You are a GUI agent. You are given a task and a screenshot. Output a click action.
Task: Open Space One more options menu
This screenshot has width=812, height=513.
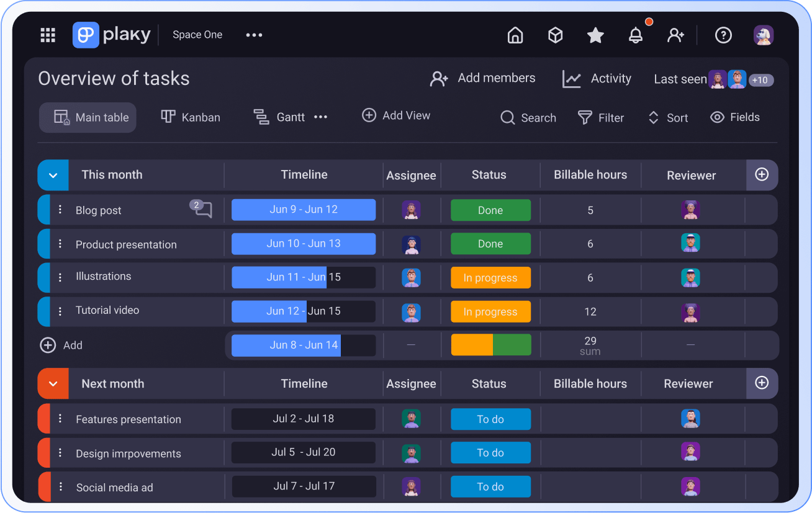pyautogui.click(x=254, y=35)
